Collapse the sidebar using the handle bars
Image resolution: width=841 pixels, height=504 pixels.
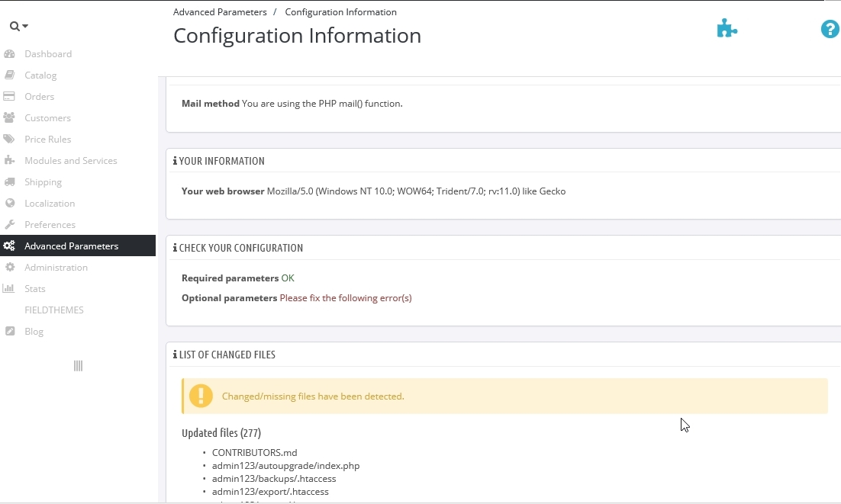[78, 366]
